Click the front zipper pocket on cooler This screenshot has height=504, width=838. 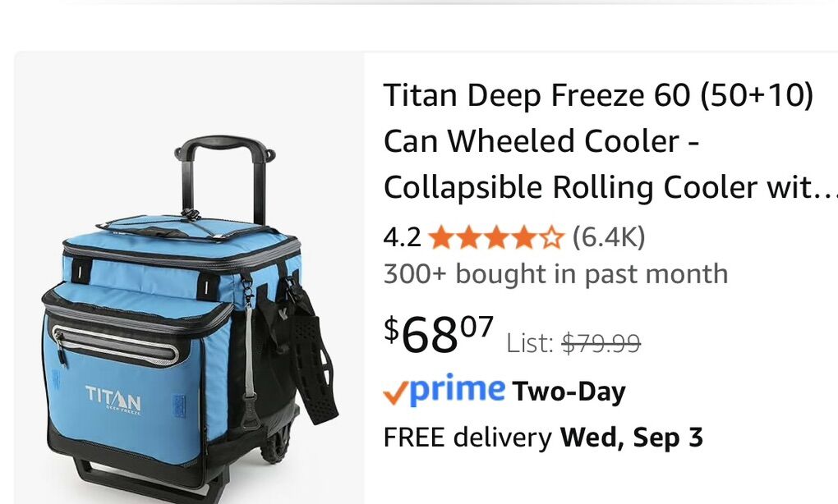click(x=117, y=343)
